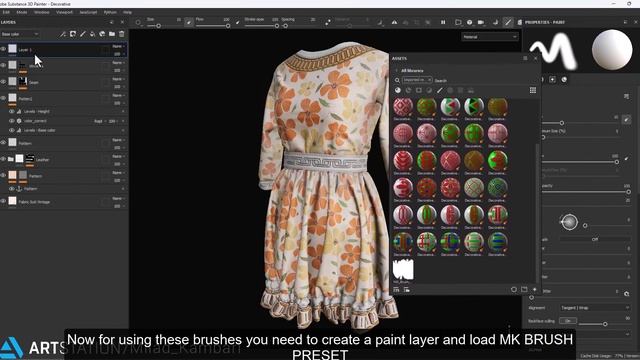Open viewport Material display dropdown

(x=489, y=37)
